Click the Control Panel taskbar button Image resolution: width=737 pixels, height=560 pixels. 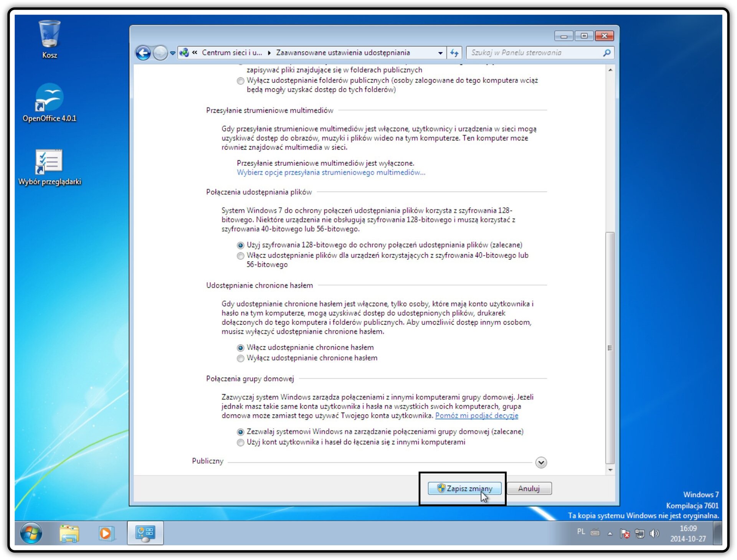pos(145,533)
